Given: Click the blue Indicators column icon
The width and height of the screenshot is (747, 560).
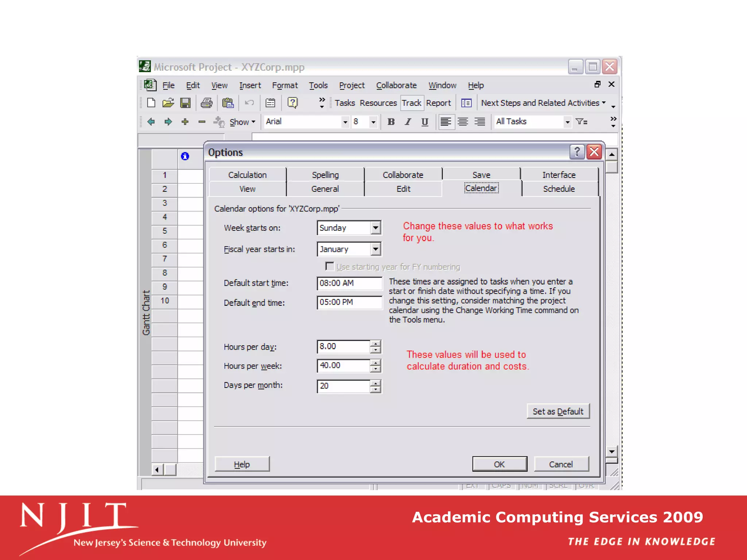Looking at the screenshot, I should (185, 156).
